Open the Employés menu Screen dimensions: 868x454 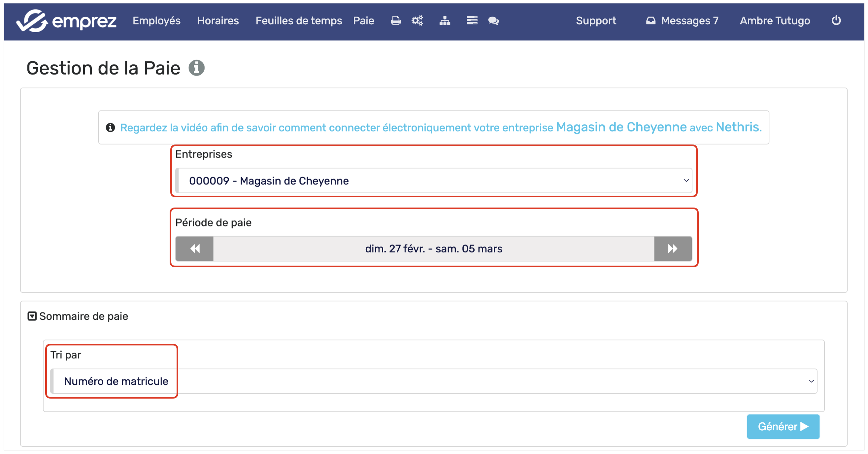click(x=156, y=21)
